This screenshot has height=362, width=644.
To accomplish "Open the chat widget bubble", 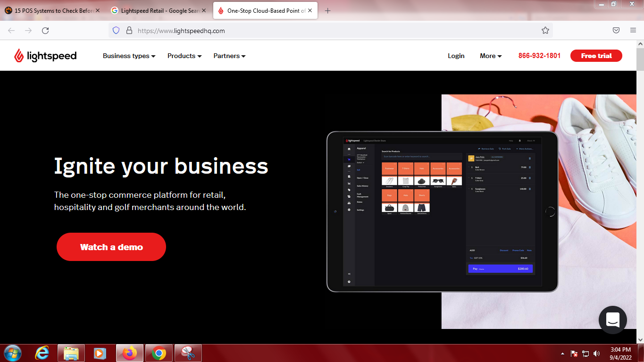I will pos(613,320).
